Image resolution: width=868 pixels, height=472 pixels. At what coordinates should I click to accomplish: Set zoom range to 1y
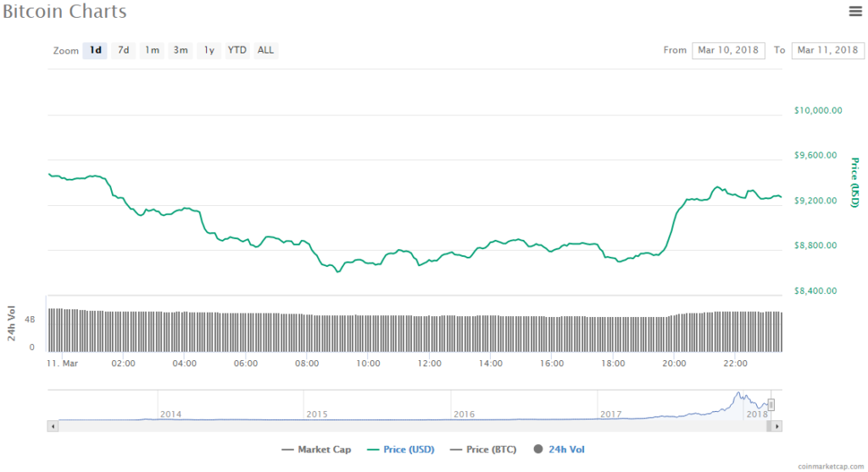(209, 50)
